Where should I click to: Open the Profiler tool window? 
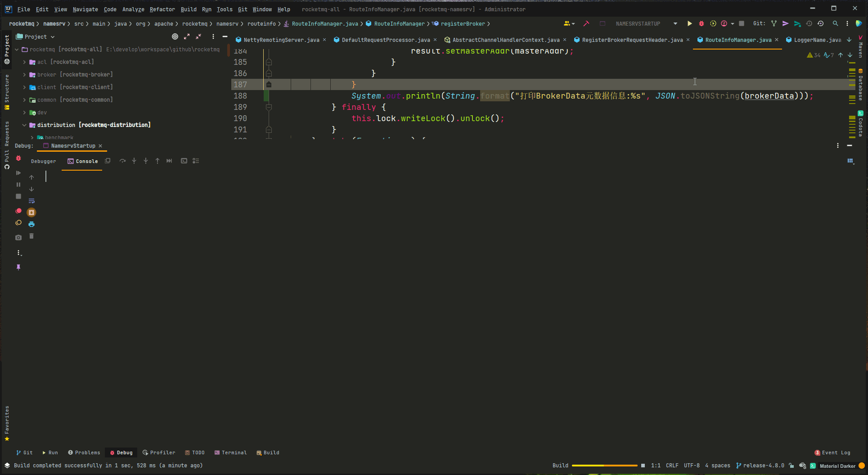(x=159, y=452)
